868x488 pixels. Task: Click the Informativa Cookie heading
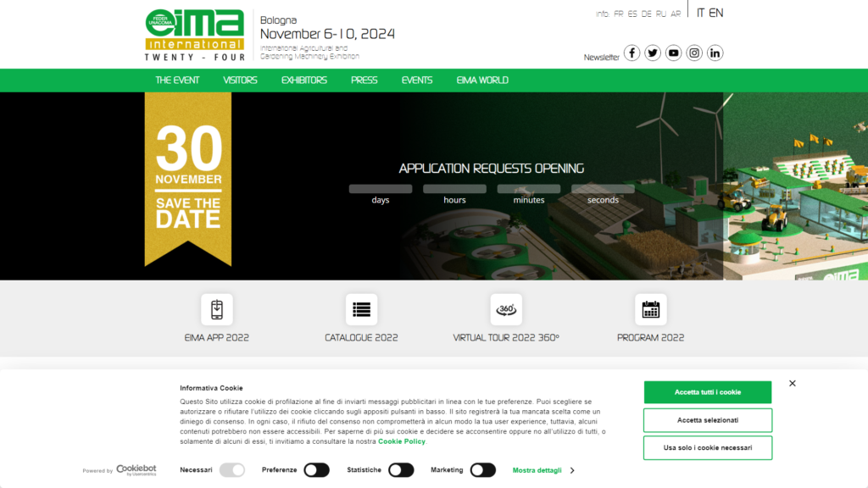[x=211, y=388]
